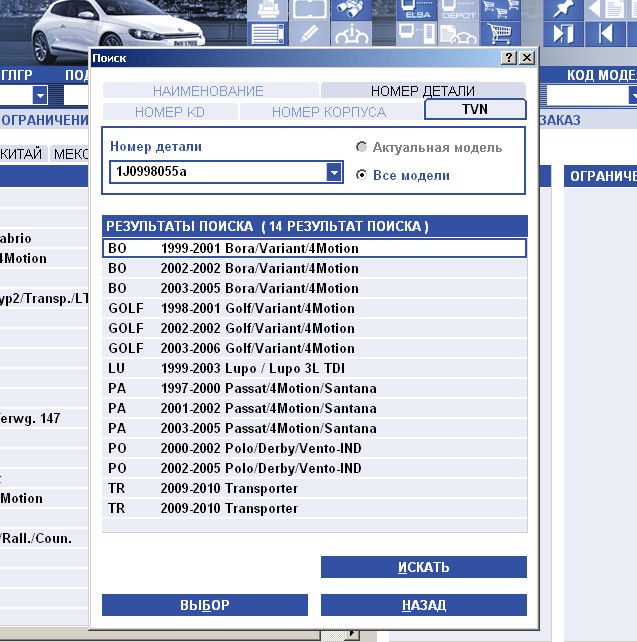This screenshot has width=637, height=642.
Task: Close the Поиск dialog with the X
Action: click(527, 58)
